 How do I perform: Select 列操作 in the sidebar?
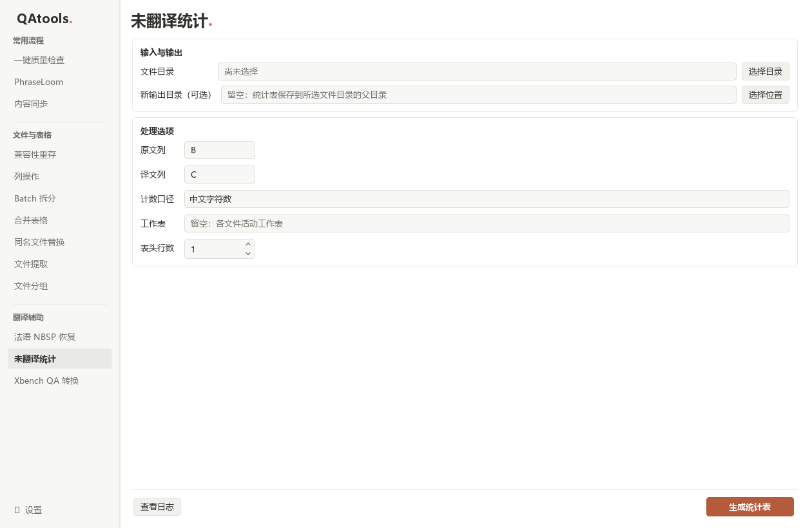coord(60,176)
